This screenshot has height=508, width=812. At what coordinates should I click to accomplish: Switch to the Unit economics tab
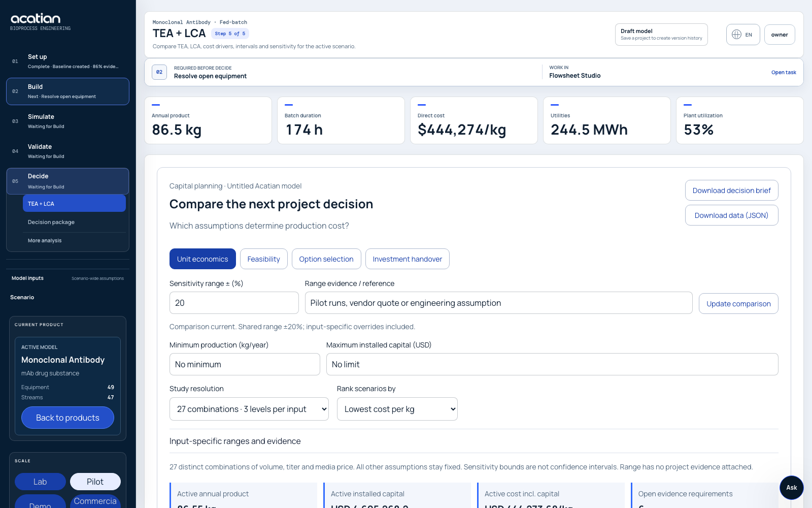[202, 259]
